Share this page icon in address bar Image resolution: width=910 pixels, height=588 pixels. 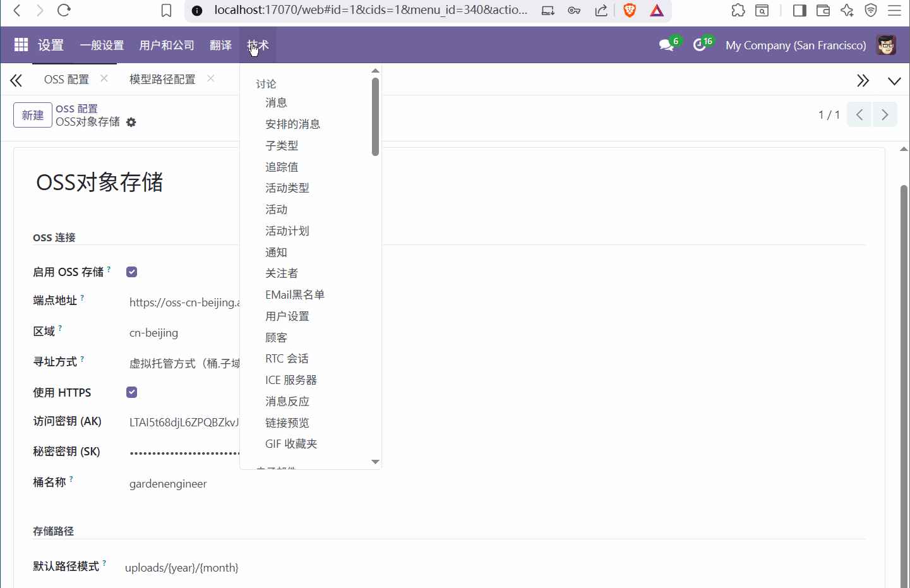pyautogui.click(x=601, y=10)
